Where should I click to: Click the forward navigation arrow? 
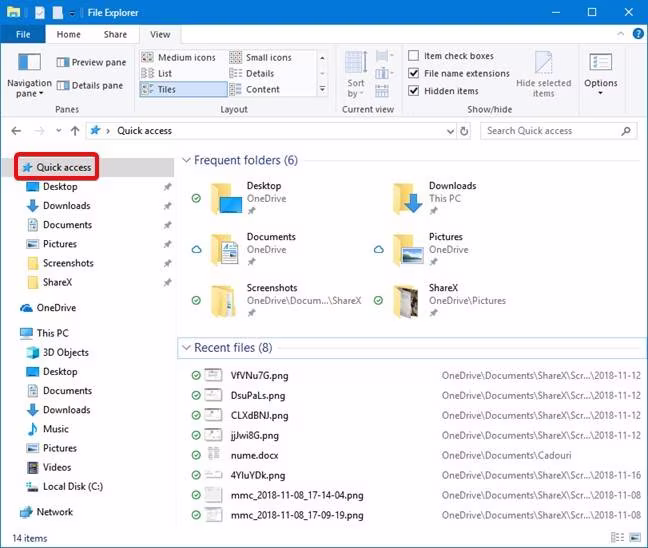click(39, 131)
